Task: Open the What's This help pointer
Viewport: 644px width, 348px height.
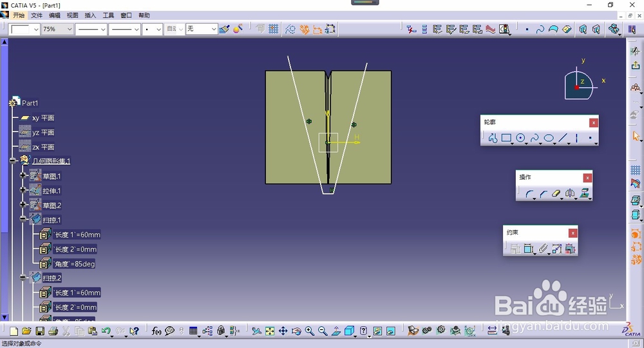Action: [x=135, y=331]
